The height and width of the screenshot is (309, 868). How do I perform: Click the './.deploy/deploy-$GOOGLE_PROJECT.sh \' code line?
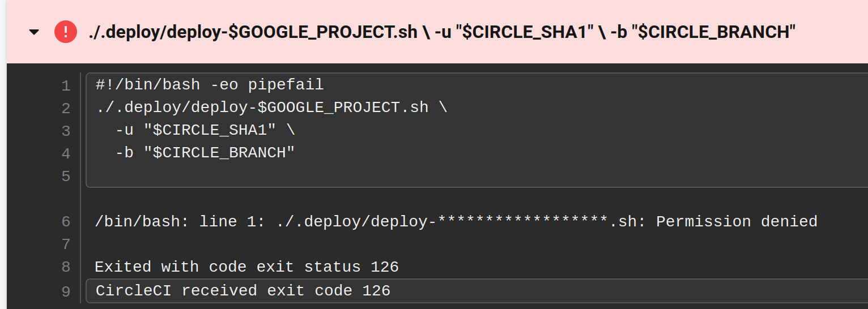click(271, 108)
